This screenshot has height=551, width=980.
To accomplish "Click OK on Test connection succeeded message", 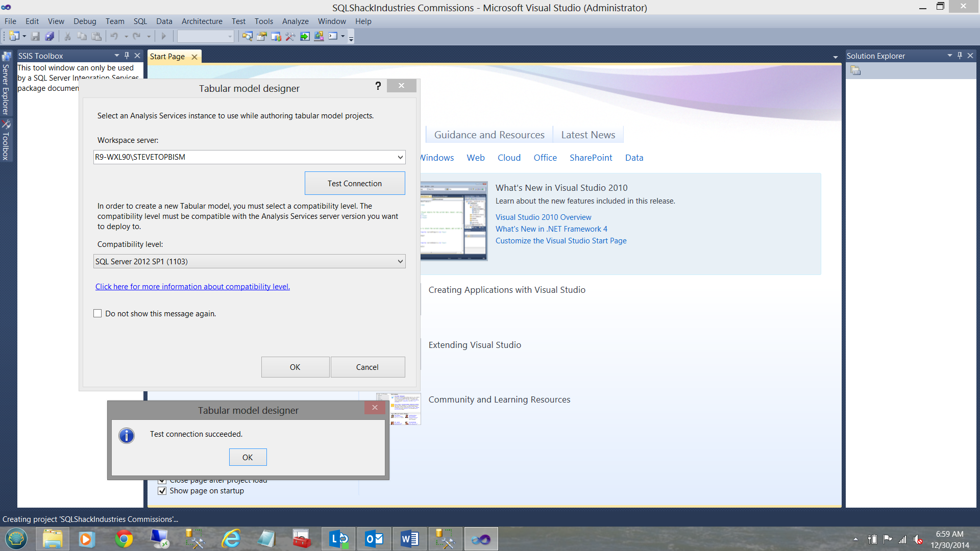I will 248,458.
